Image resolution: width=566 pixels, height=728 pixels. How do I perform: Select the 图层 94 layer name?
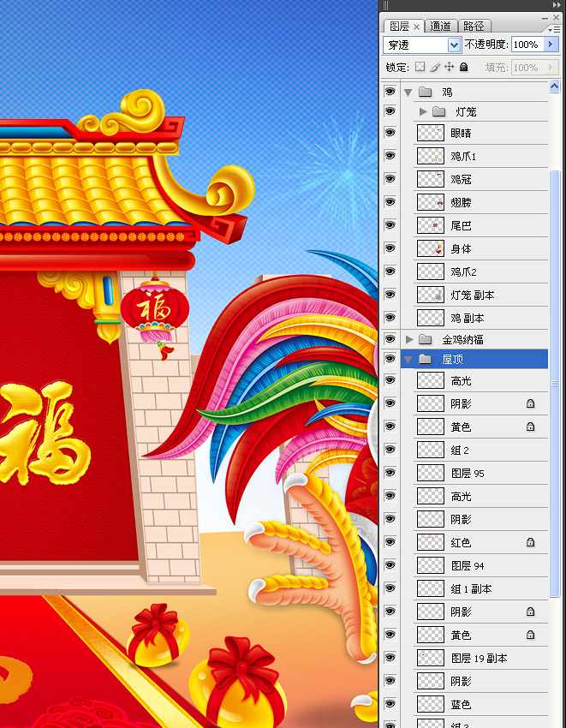tap(468, 565)
